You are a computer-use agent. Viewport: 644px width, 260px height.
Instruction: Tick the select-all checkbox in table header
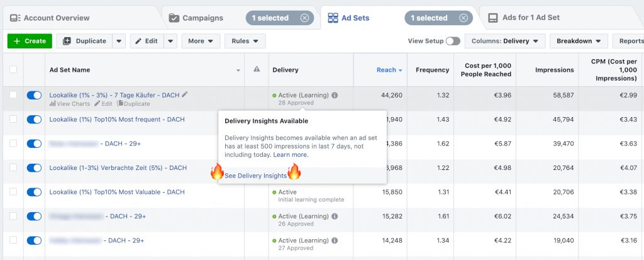(x=13, y=70)
